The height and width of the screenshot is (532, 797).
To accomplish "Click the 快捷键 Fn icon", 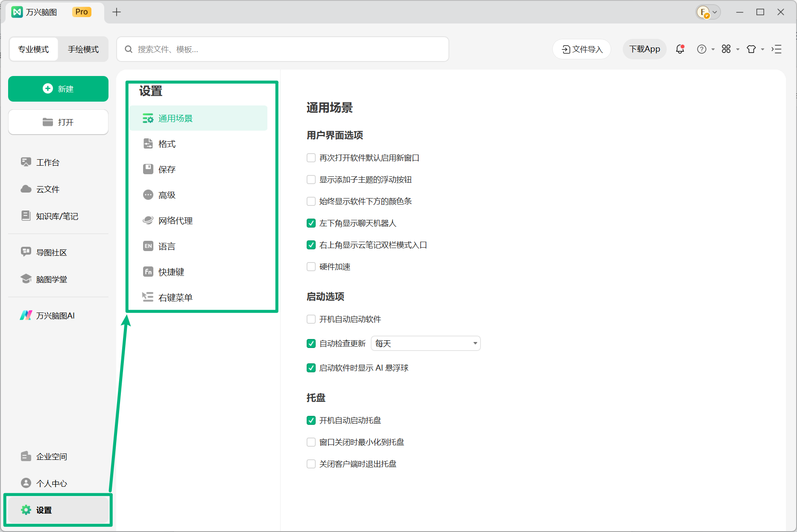I will tap(148, 272).
